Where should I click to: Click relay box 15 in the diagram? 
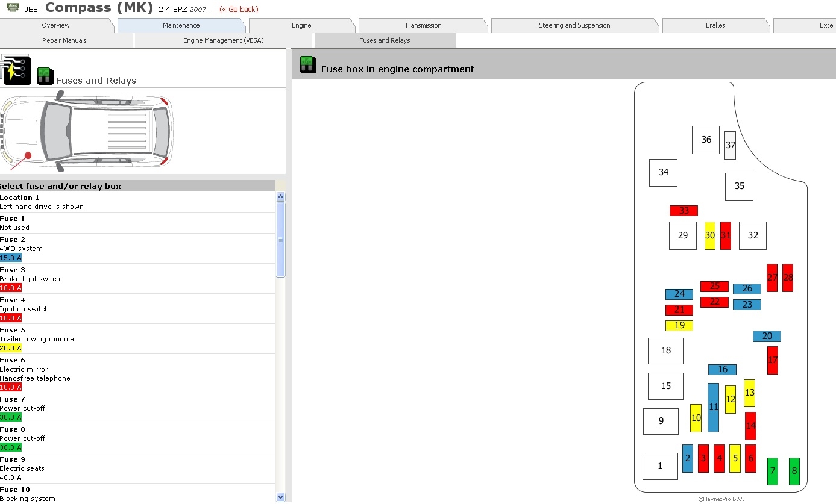tap(665, 386)
